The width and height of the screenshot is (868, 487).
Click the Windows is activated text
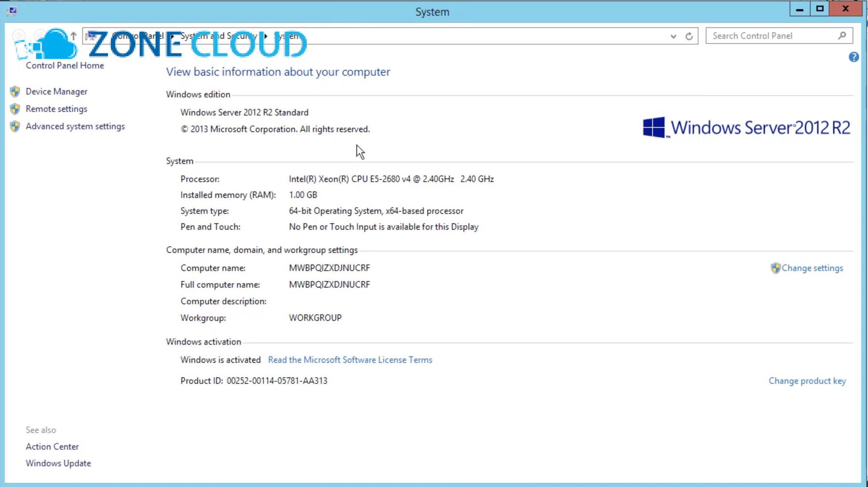pos(220,360)
